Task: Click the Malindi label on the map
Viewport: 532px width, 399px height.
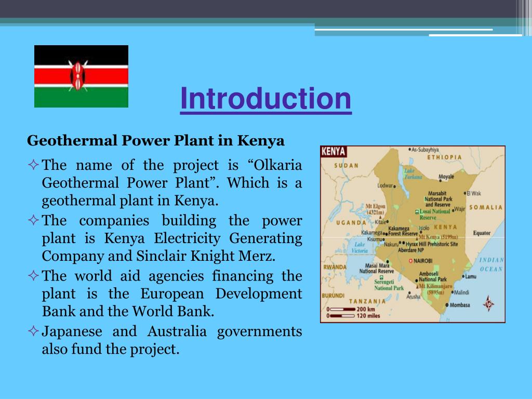Action: click(x=460, y=292)
